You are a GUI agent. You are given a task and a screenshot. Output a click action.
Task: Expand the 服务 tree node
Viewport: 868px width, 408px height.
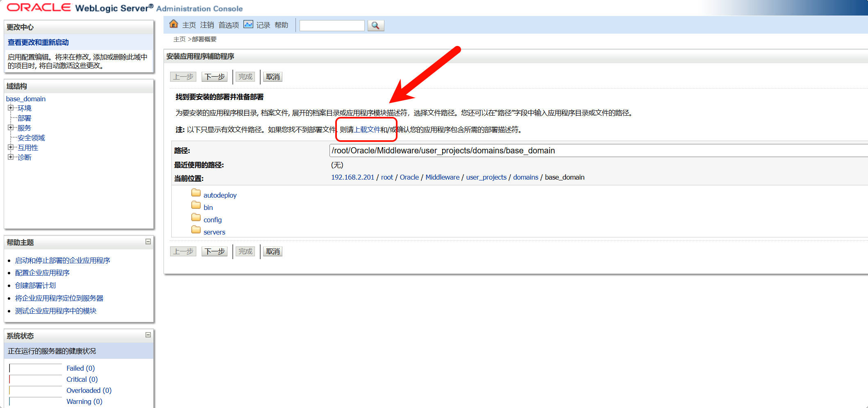11,128
